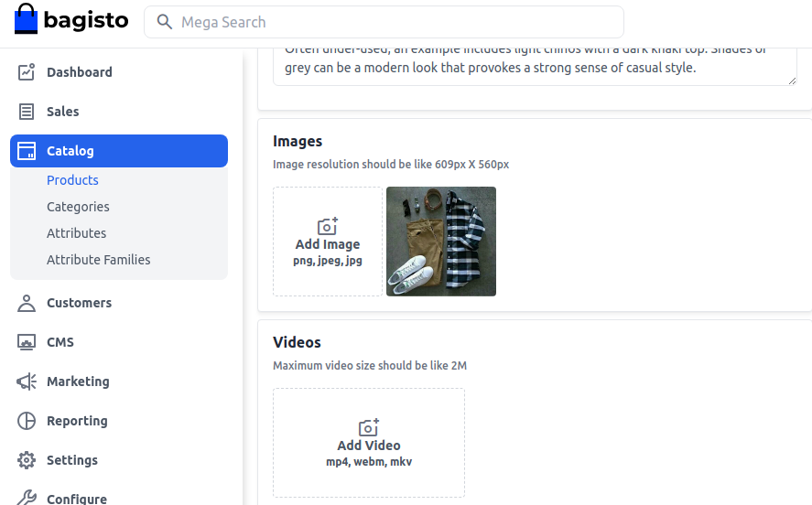Click the Add Video upload label
The width and height of the screenshot is (812, 505).
[x=369, y=445]
